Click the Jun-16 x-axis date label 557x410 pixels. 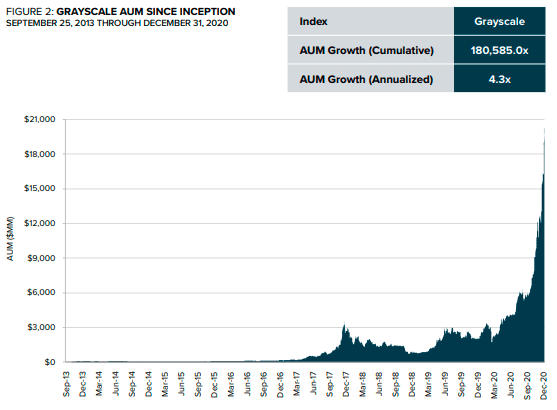click(247, 384)
